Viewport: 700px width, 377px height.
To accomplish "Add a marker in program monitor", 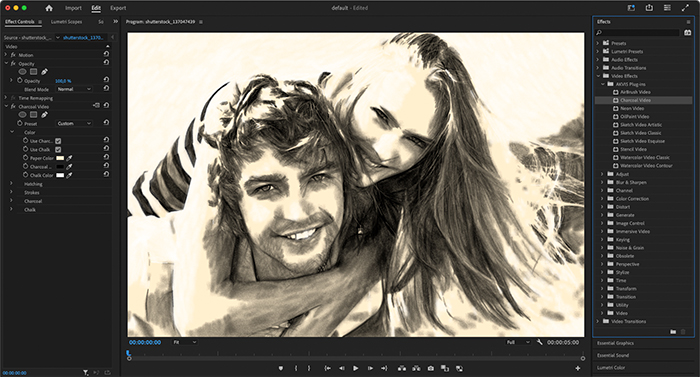I will tap(281, 368).
